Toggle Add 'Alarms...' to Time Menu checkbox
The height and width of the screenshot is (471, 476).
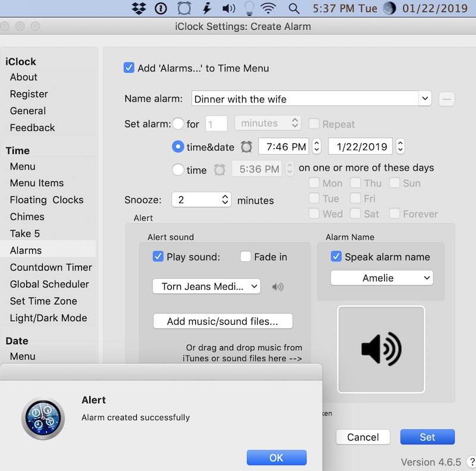tap(129, 68)
